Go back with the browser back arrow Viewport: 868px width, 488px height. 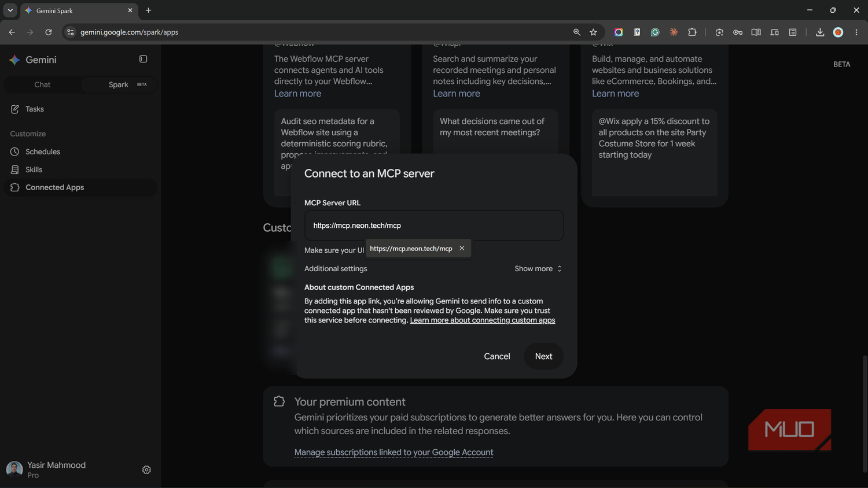click(x=12, y=32)
